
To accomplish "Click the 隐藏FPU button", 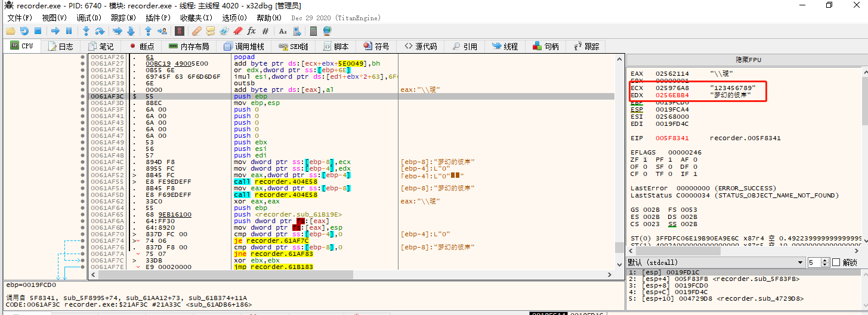I will [x=748, y=60].
